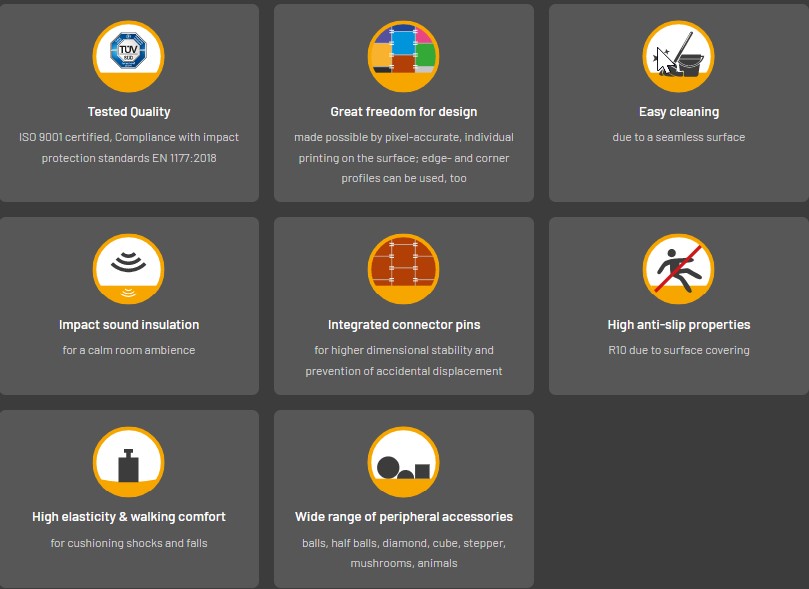Click the sound wave insulation icon
809x589 pixels.
[128, 269]
